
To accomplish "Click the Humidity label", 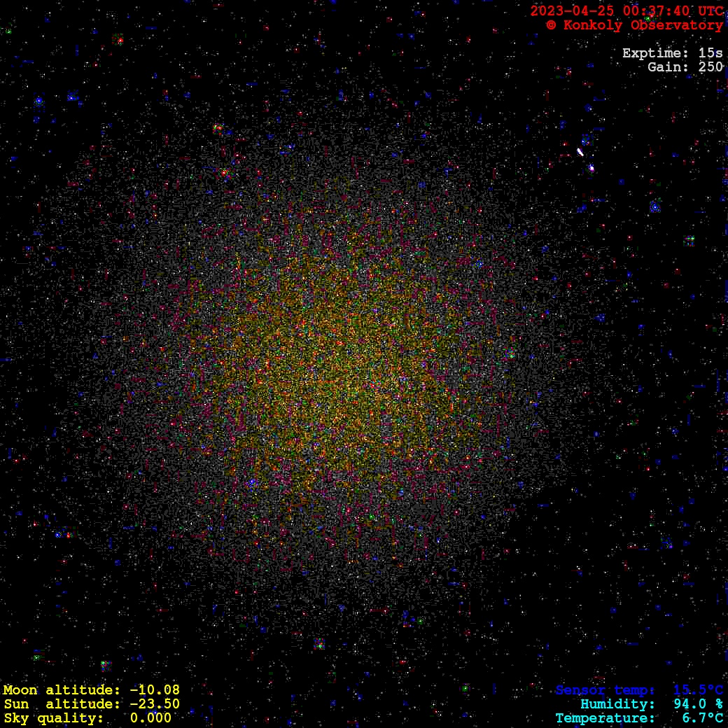I will tap(617, 704).
